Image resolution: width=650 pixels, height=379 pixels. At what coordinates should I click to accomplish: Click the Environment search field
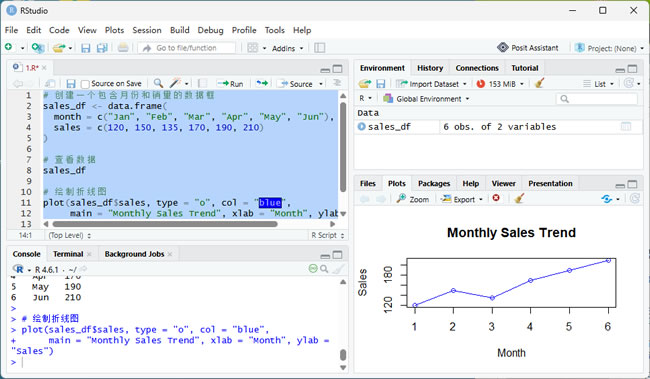click(x=596, y=99)
